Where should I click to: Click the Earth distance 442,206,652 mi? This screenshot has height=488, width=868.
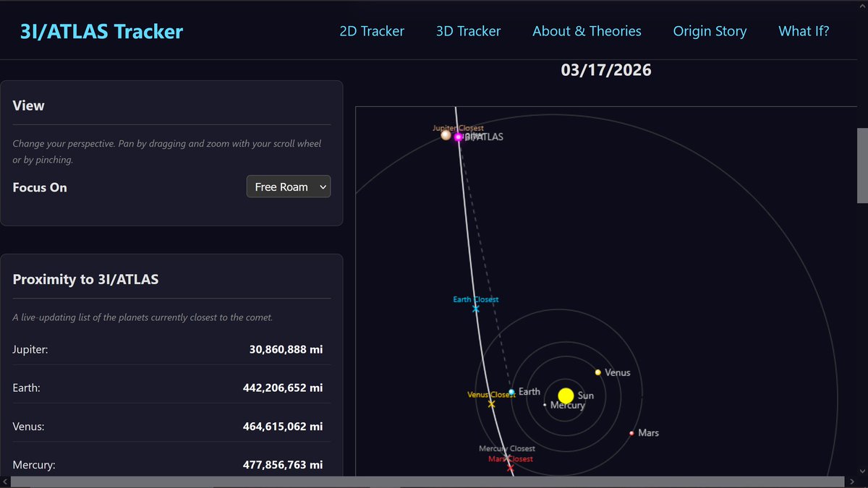point(283,388)
